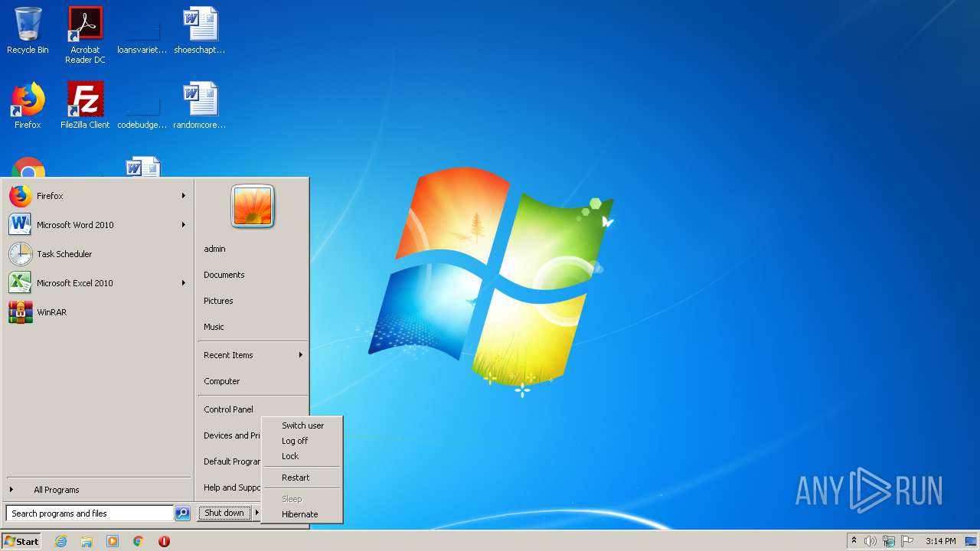The height and width of the screenshot is (551, 980).
Task: Click the Show desktop button
Action: pyautogui.click(x=971, y=541)
